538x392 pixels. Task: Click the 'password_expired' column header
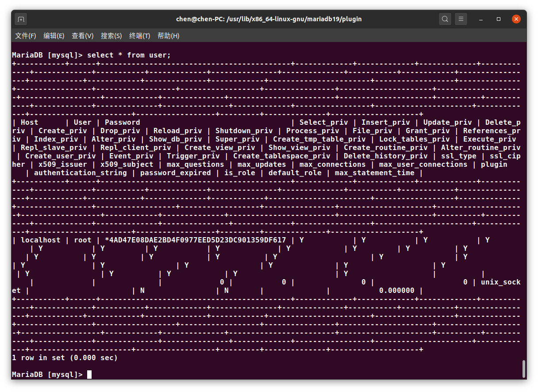[x=176, y=173]
